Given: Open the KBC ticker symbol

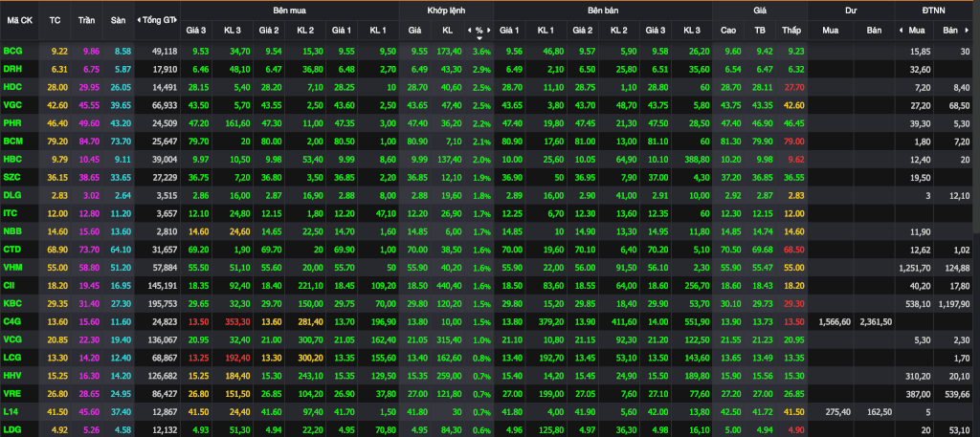Looking at the screenshot, I should (x=11, y=305).
